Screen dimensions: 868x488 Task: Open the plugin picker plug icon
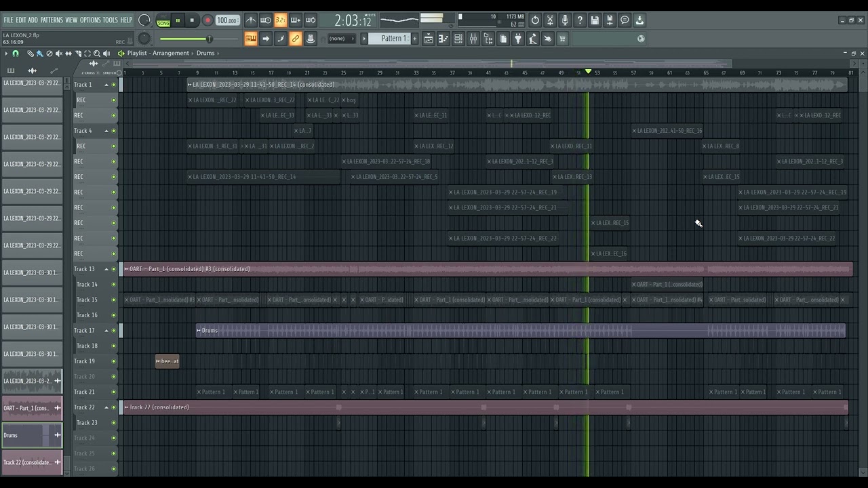coord(518,39)
